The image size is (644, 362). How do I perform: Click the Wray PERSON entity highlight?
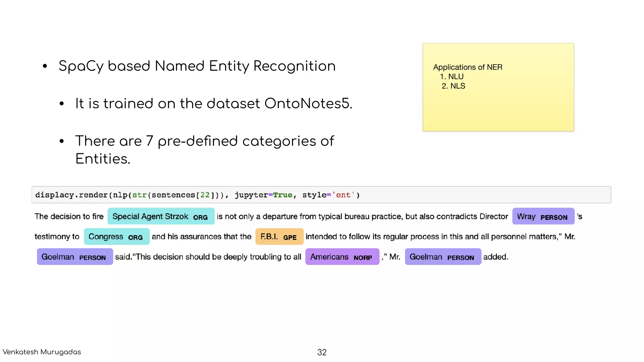543,217
